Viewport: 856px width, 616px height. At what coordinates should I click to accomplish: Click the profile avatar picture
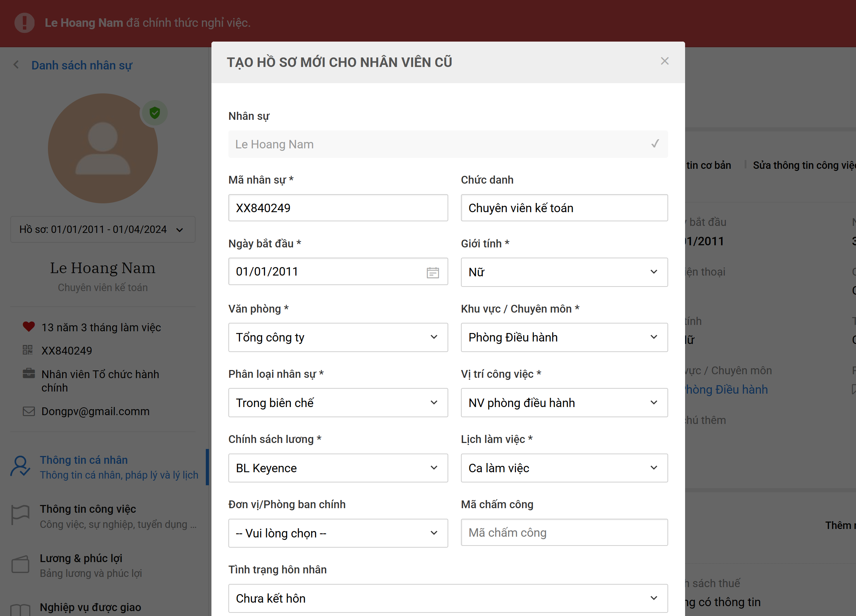pos(103,148)
